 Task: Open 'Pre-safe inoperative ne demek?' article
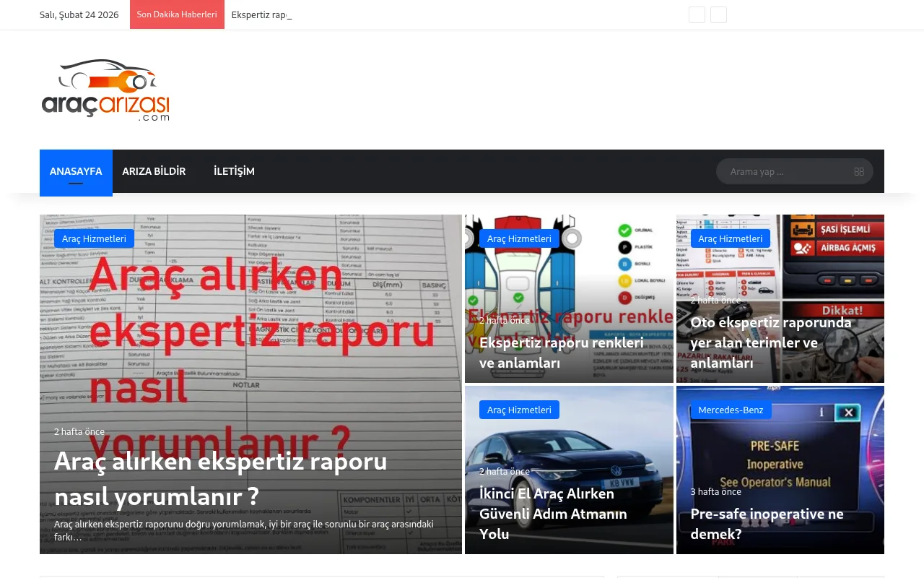(x=767, y=523)
